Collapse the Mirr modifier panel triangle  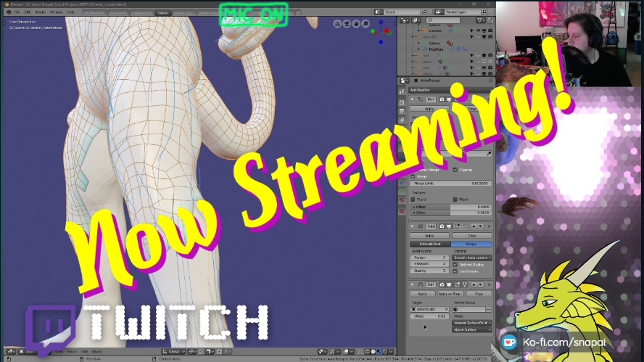click(x=413, y=99)
